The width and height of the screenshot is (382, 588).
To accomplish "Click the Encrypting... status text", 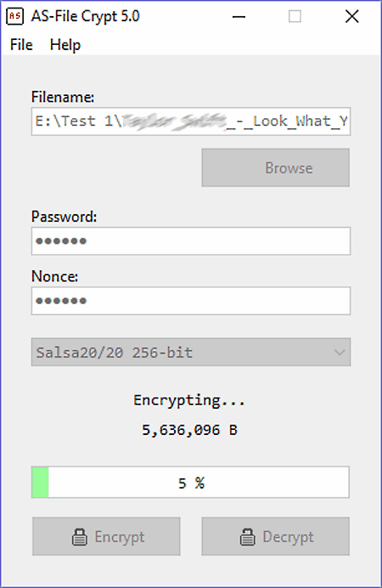I will [189, 400].
